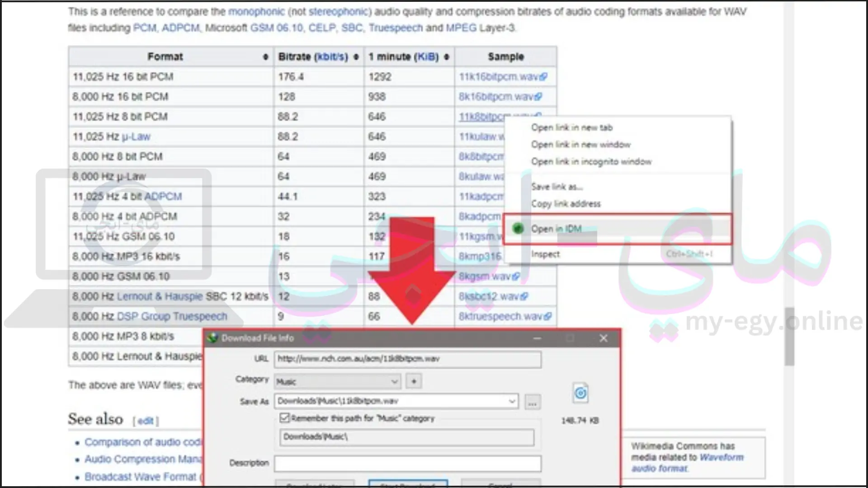Click the Downloads\Music\ remembered path field
The image size is (868, 488).
(406, 437)
